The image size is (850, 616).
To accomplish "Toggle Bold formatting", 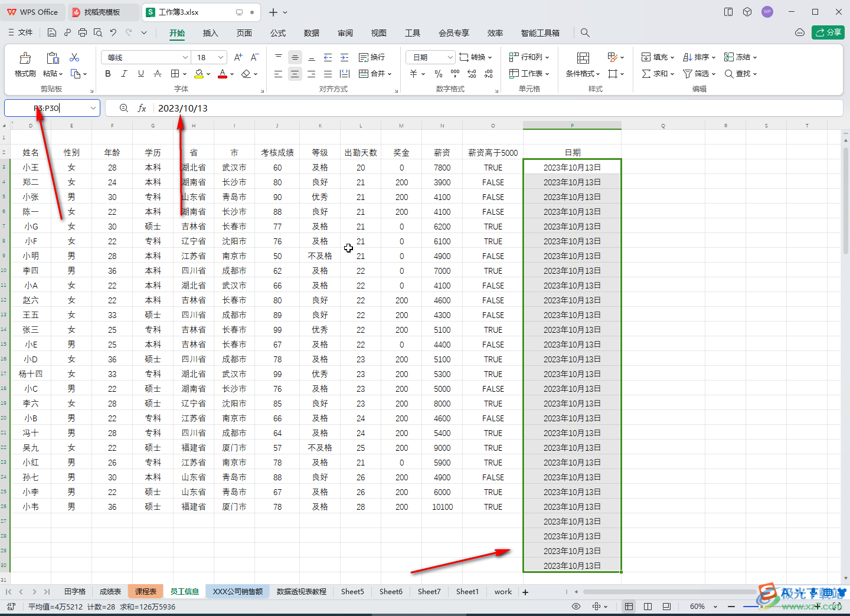I will pos(107,74).
